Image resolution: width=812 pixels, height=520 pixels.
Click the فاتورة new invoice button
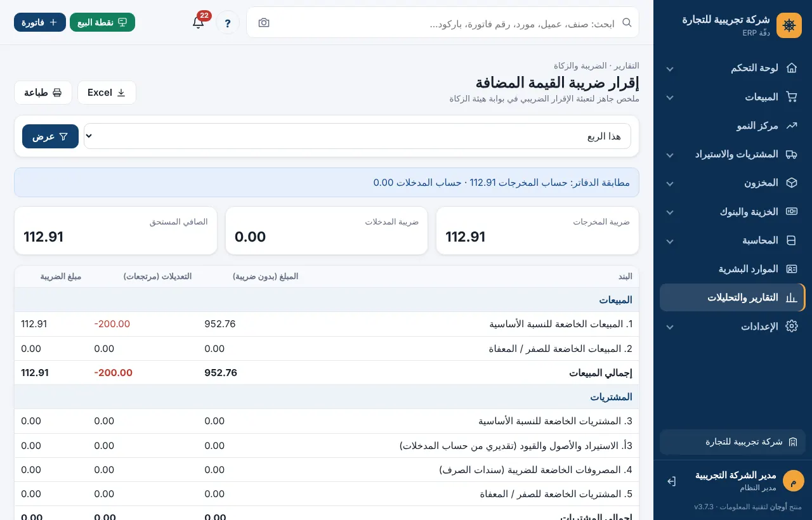coord(40,22)
